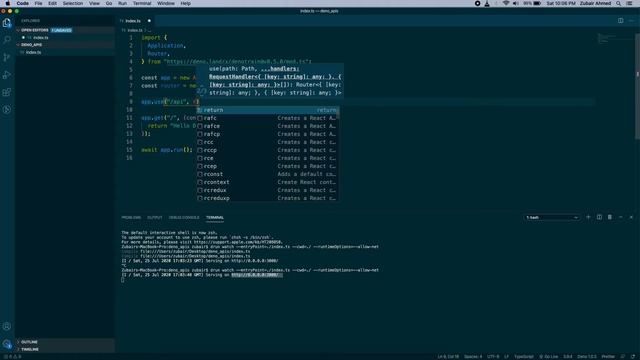Open the terminal shell selector dropdown
Image resolution: width=640 pixels, height=360 pixels.
click(x=552, y=218)
